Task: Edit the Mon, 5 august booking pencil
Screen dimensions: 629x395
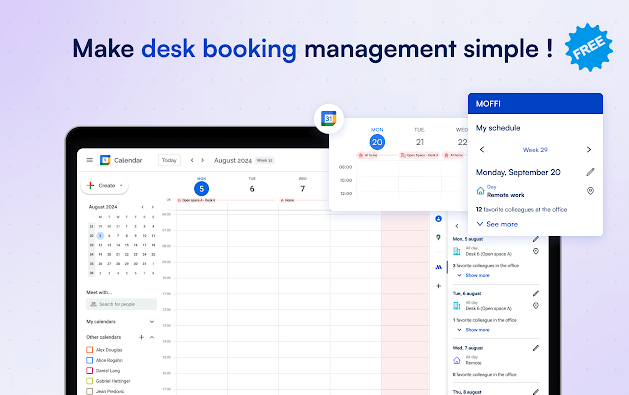Action: pyautogui.click(x=536, y=239)
